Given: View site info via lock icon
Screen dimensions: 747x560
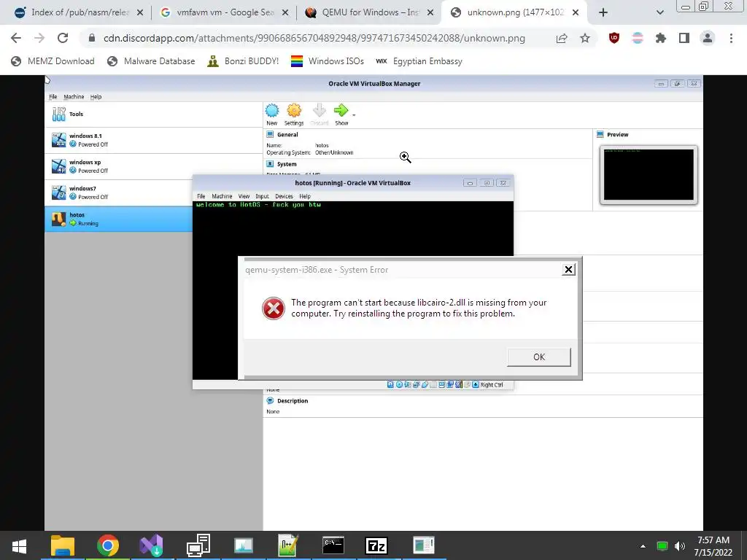Looking at the screenshot, I should (92, 38).
